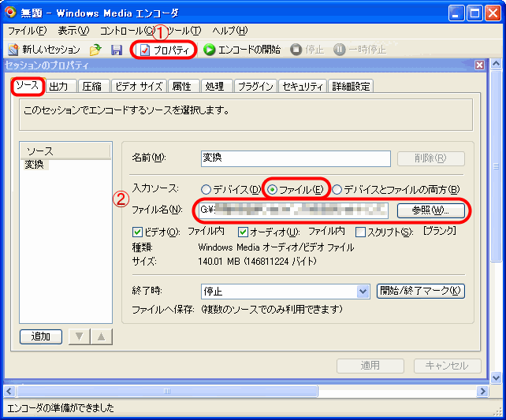Start encoding with エンコードの開始
Viewport: 506px width, 420px height.
click(x=241, y=50)
